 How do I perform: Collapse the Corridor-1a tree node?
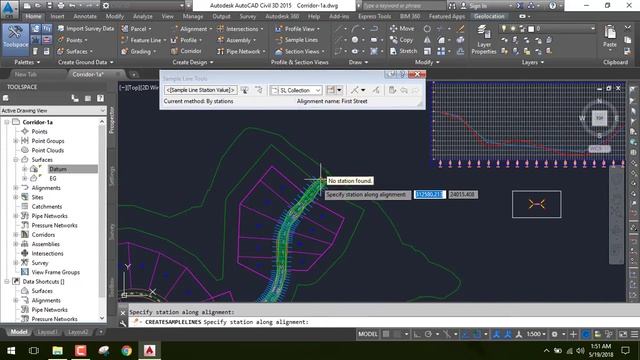coord(7,122)
